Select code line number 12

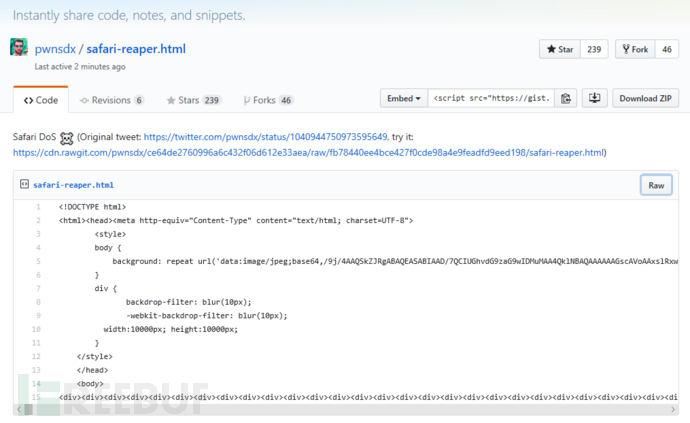coord(36,357)
